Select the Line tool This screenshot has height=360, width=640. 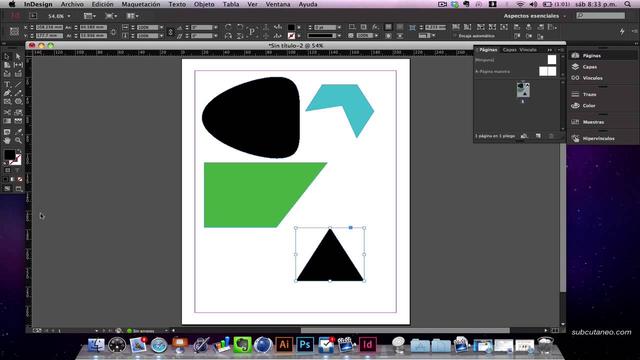(x=18, y=84)
